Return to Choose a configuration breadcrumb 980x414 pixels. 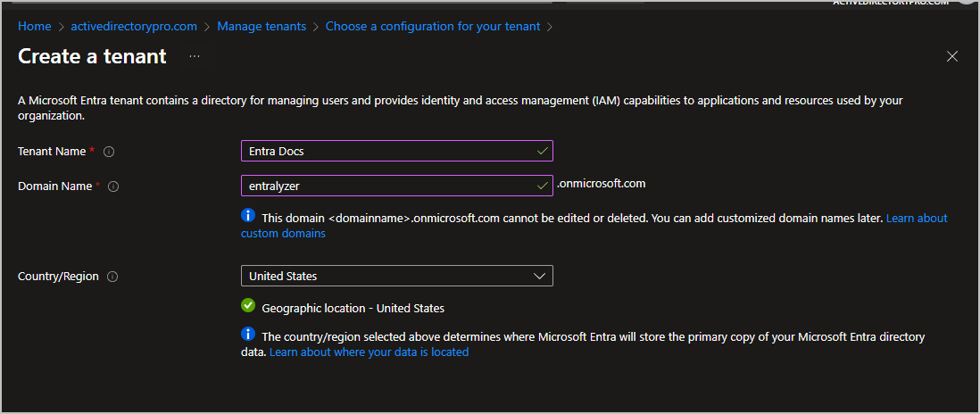(432, 26)
